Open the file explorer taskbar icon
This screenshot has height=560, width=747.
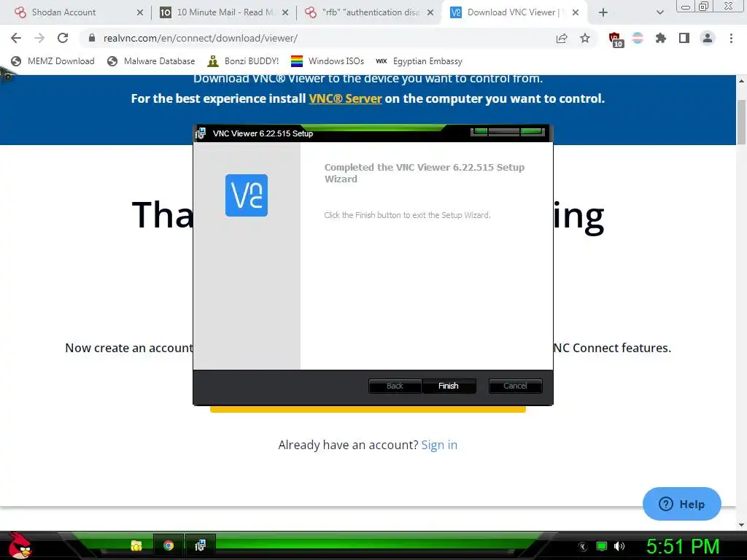tap(136, 545)
